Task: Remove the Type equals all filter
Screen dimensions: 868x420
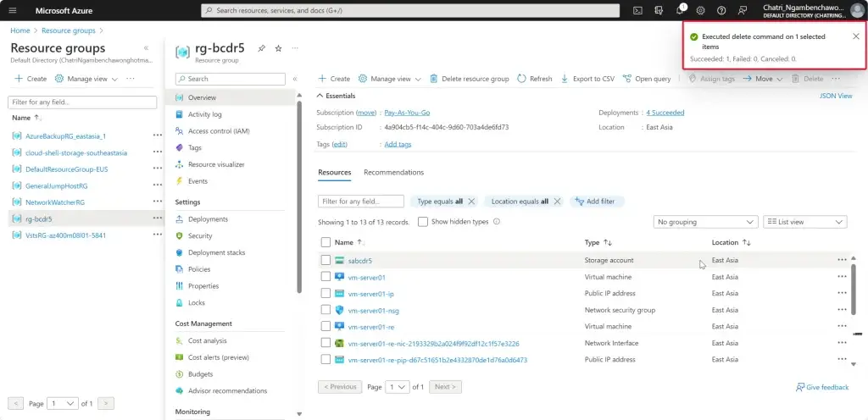Action: pyautogui.click(x=471, y=202)
